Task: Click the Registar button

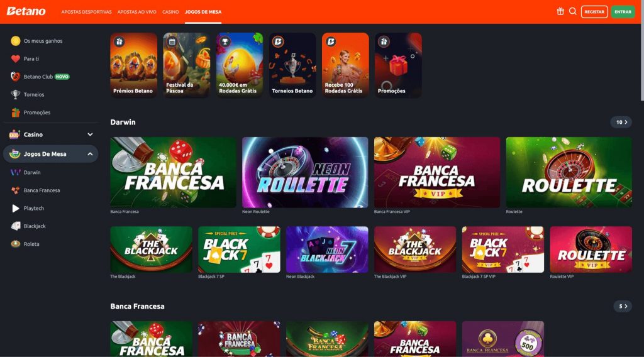Action: tap(594, 12)
